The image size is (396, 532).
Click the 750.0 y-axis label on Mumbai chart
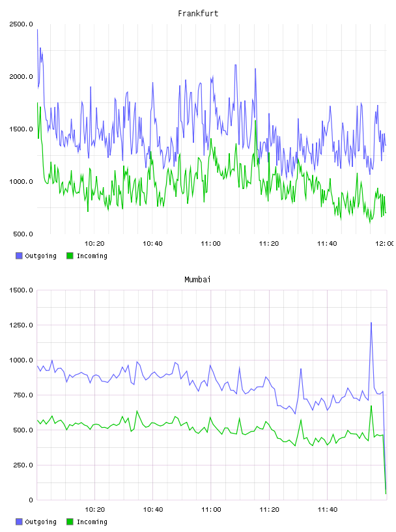23,395
